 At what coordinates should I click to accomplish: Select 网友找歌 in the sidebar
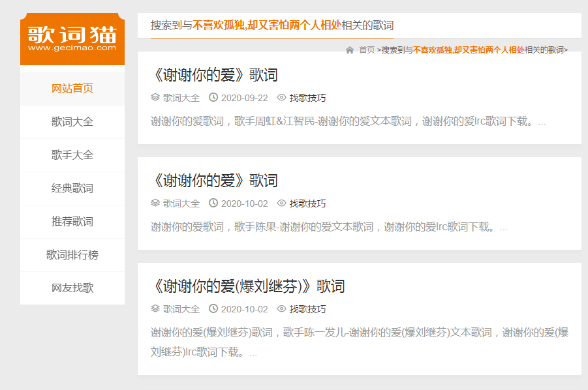pos(72,288)
